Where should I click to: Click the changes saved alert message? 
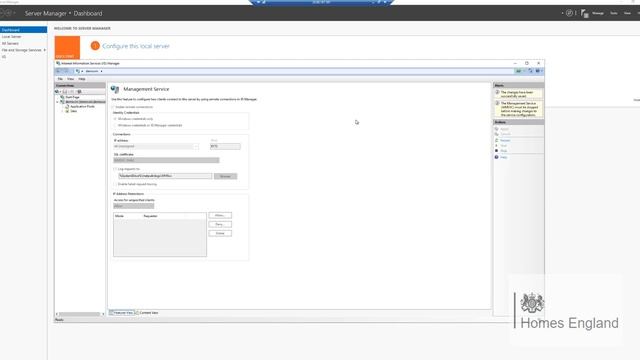pos(518,94)
